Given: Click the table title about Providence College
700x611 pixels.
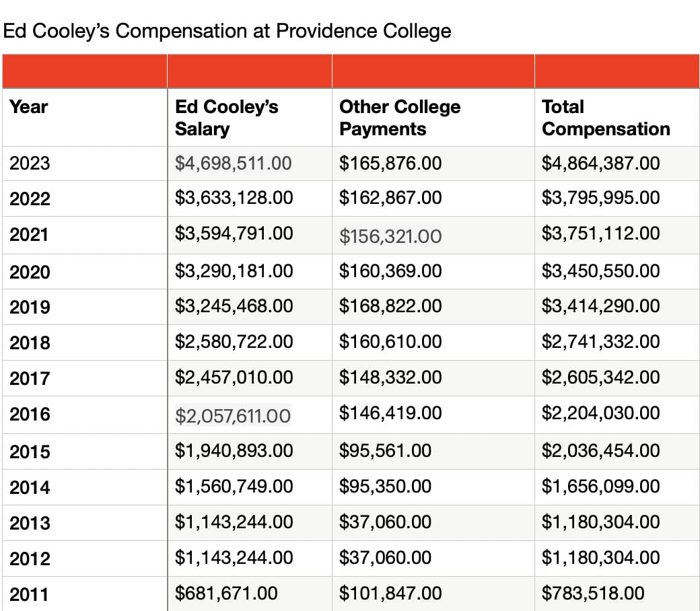Looking at the screenshot, I should (227, 31).
